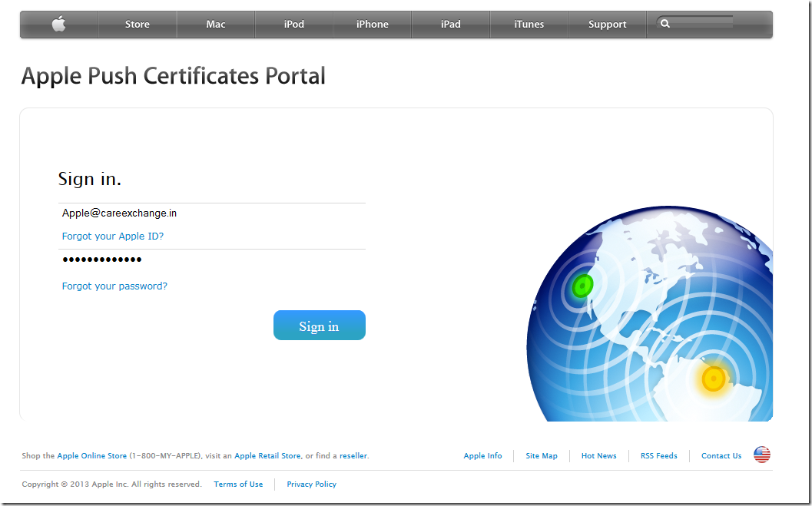The image size is (812, 506).
Task: Click the US flag region icon
Action: (762, 455)
